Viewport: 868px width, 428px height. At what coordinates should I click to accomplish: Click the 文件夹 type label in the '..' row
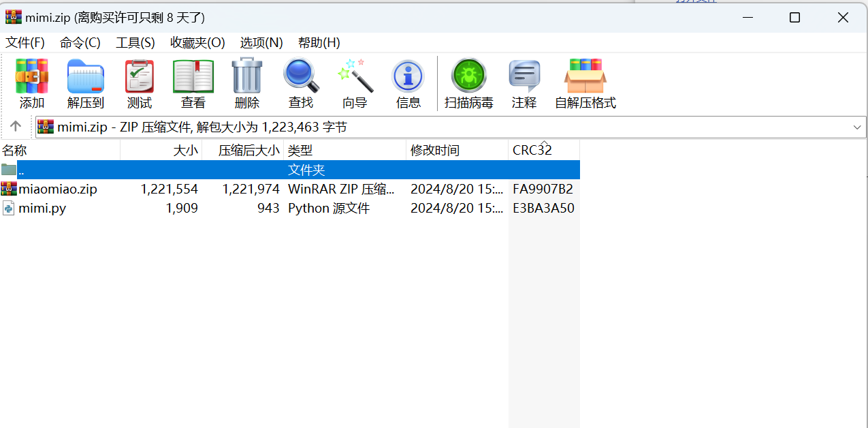306,170
